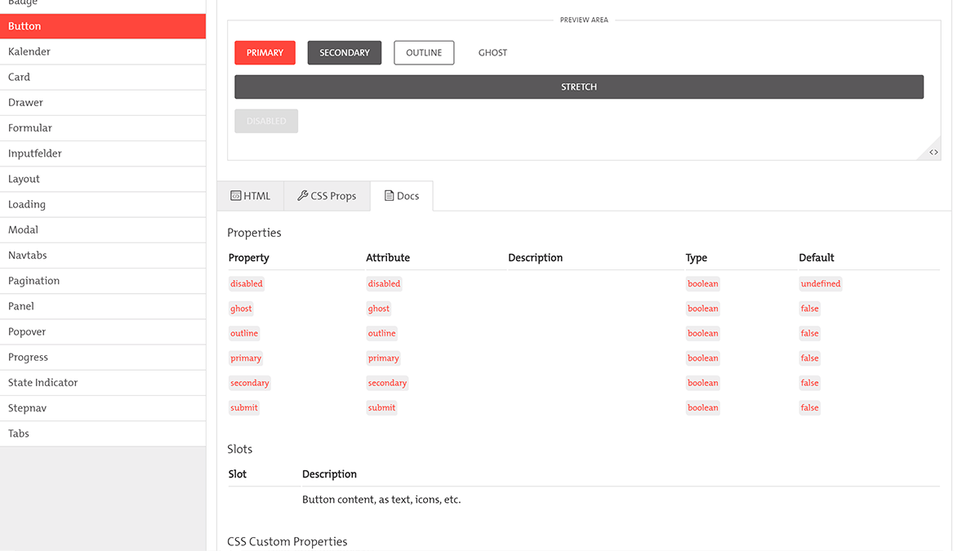Click the OUTLINE button in the preview
The width and height of the screenshot is (980, 551).
tap(424, 52)
